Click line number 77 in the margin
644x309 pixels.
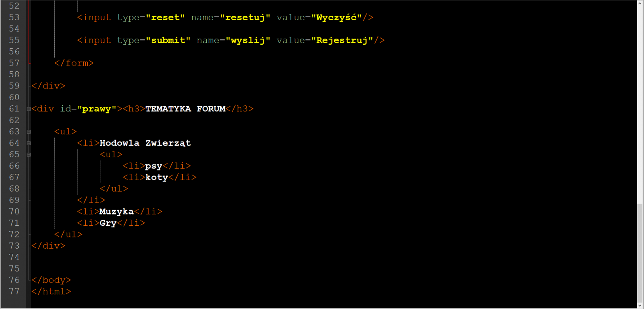pyautogui.click(x=14, y=291)
